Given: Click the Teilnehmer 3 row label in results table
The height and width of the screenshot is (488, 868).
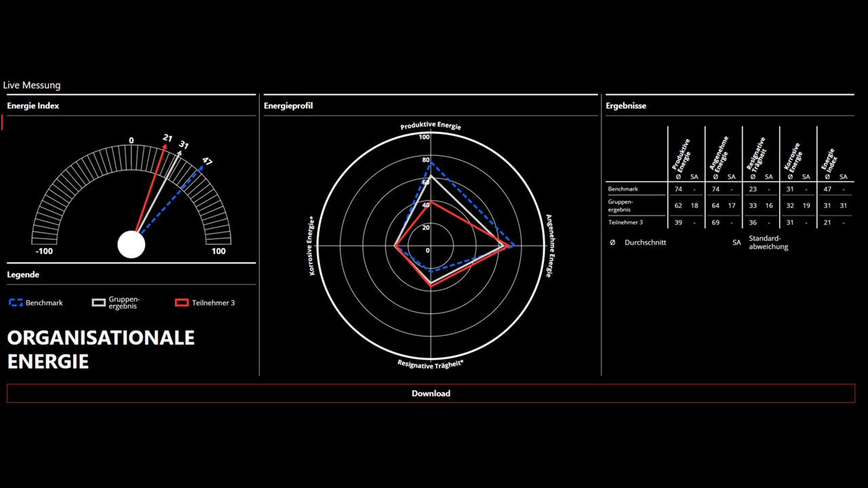Looking at the screenshot, I should pyautogui.click(x=625, y=222).
